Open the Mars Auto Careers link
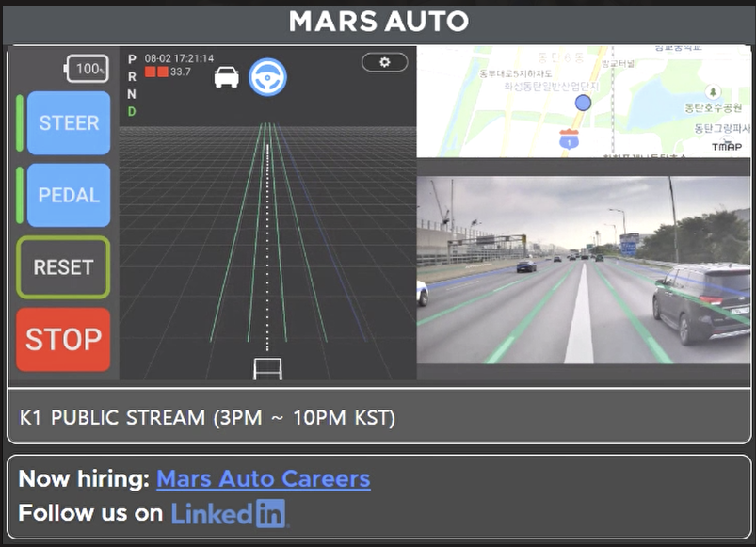Screen dimensions: 756x547 click(263, 478)
